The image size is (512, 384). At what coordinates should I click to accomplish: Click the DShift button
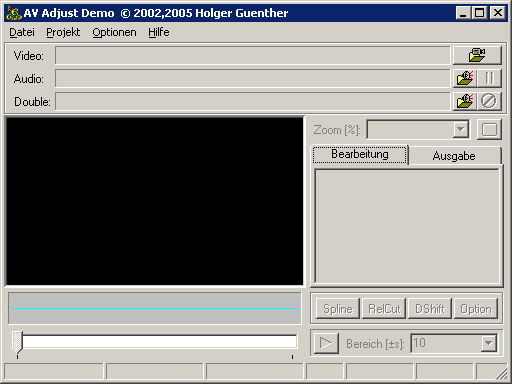point(430,309)
